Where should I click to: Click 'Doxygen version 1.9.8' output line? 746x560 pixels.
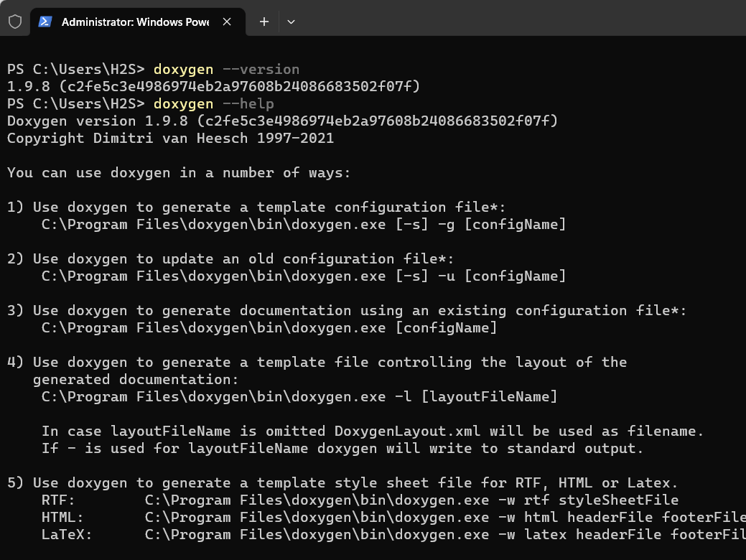coord(282,121)
